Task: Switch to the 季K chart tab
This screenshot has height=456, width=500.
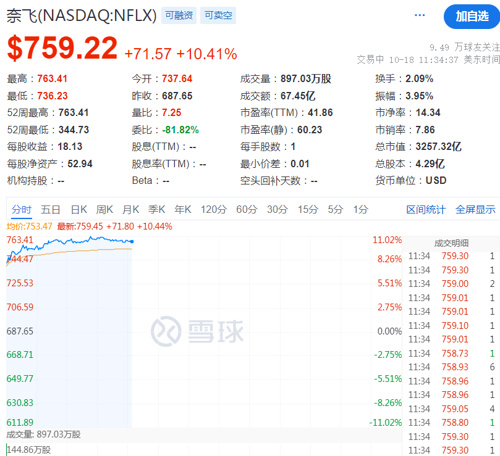Action: click(157, 210)
